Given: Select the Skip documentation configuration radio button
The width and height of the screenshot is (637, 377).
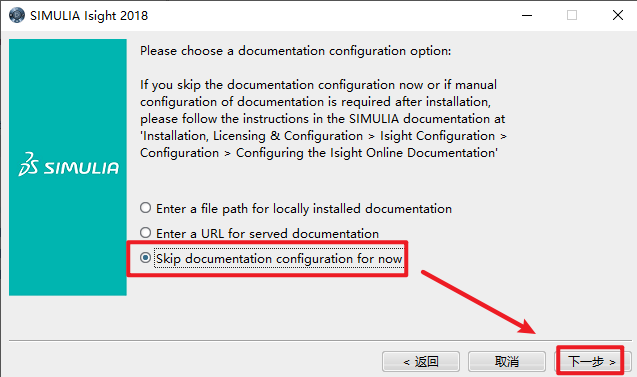Looking at the screenshot, I should pyautogui.click(x=145, y=258).
